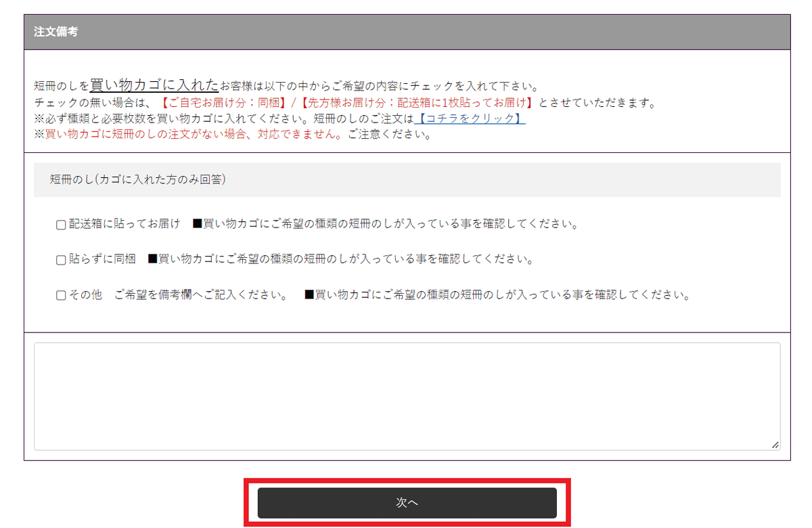The width and height of the screenshot is (812, 528).
Task: Check the その他 checkbox
Action: tap(60, 294)
